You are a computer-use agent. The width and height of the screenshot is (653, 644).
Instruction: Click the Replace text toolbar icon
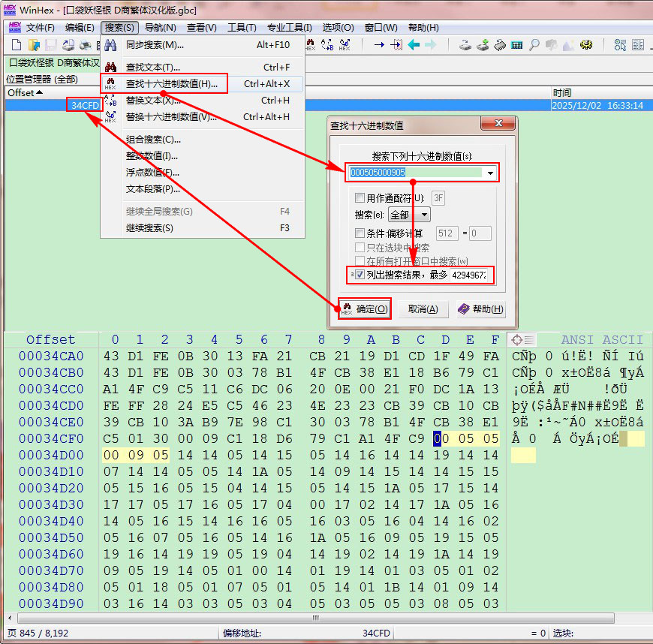327,44
